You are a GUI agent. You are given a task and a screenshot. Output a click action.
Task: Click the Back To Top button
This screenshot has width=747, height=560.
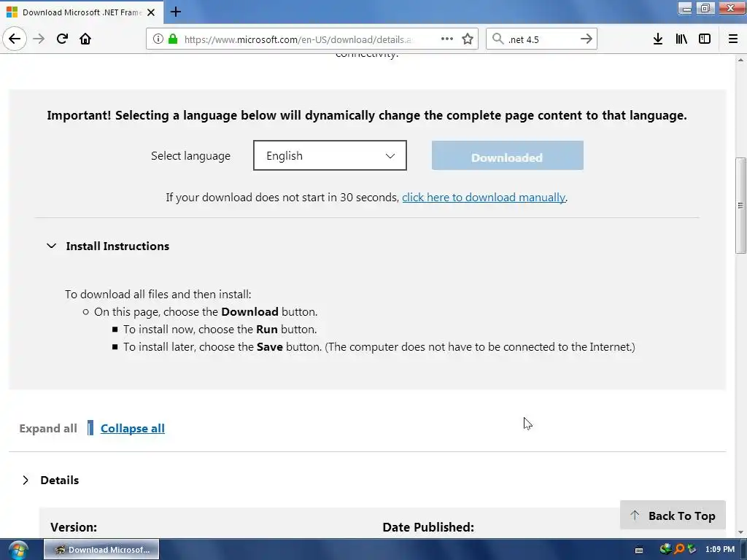pos(673,516)
